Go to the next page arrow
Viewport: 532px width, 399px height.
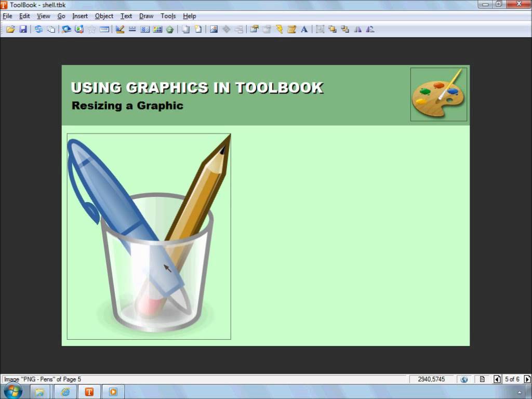tap(527, 379)
